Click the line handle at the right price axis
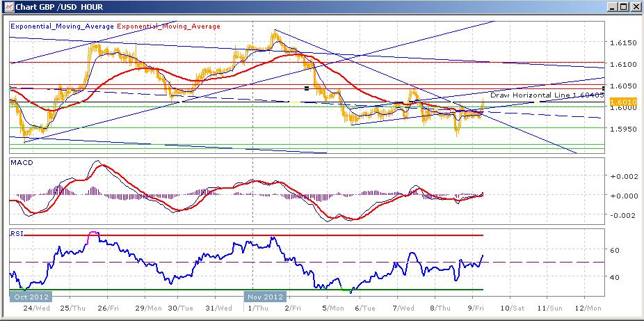This screenshot has width=644, height=321. [x=602, y=87]
